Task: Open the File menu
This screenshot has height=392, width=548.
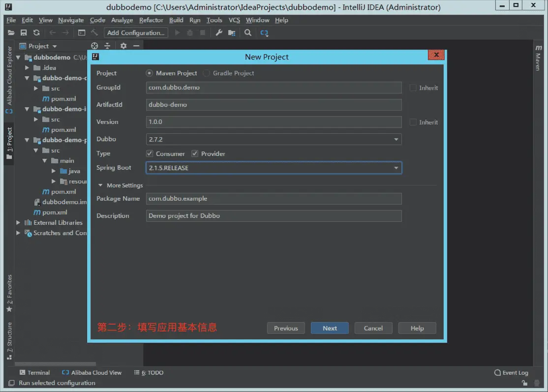Action: click(11, 20)
